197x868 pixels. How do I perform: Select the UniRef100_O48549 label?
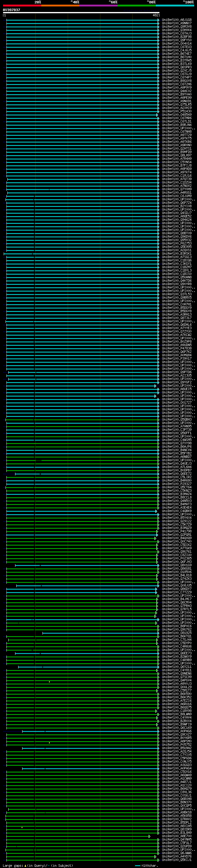(177, 115)
